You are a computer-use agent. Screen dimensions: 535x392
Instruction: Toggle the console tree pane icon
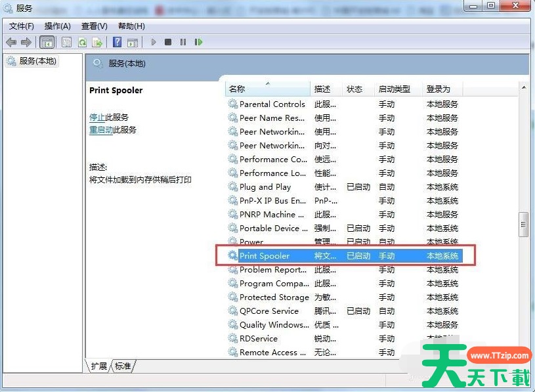point(47,42)
